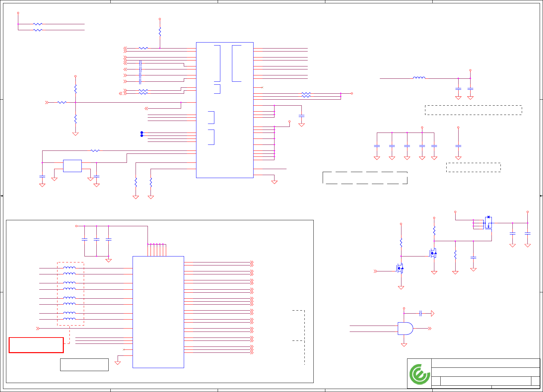Select the AND gate symbol

click(405, 329)
